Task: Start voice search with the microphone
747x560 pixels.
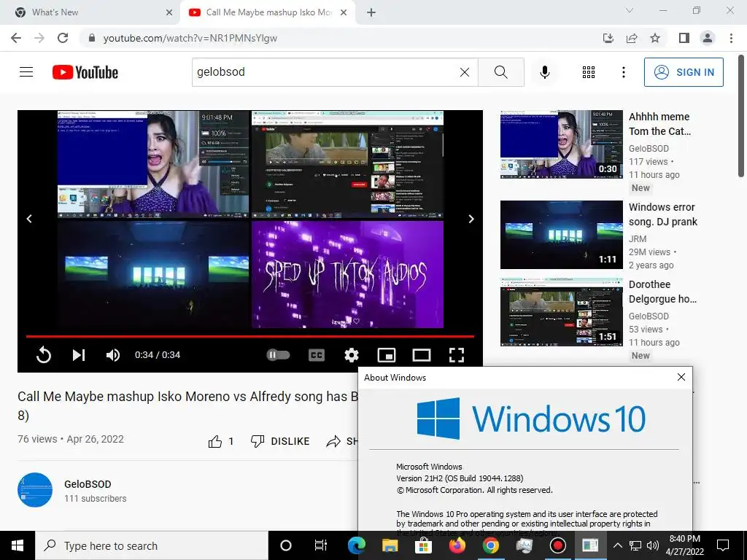Action: [544, 72]
